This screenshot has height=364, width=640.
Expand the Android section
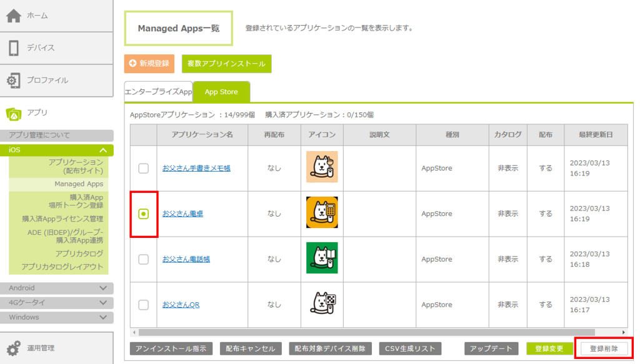[103, 288]
